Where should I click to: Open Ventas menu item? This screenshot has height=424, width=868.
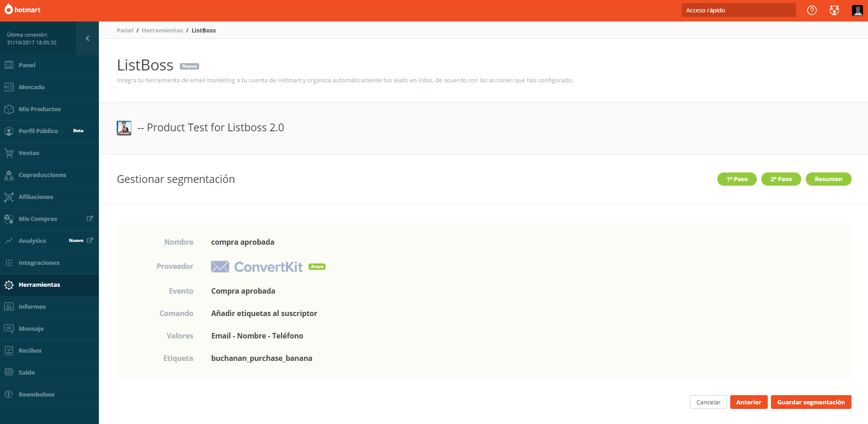pos(49,153)
